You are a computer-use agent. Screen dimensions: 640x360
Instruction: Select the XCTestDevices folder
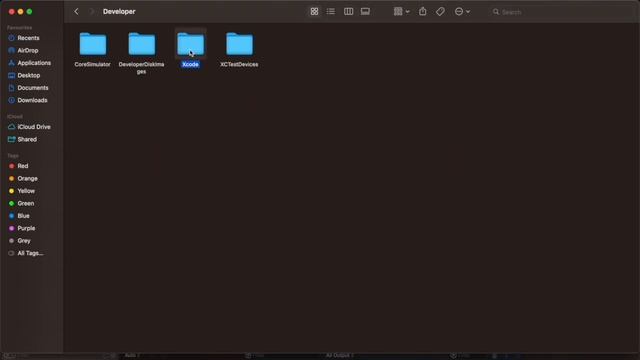(239, 44)
